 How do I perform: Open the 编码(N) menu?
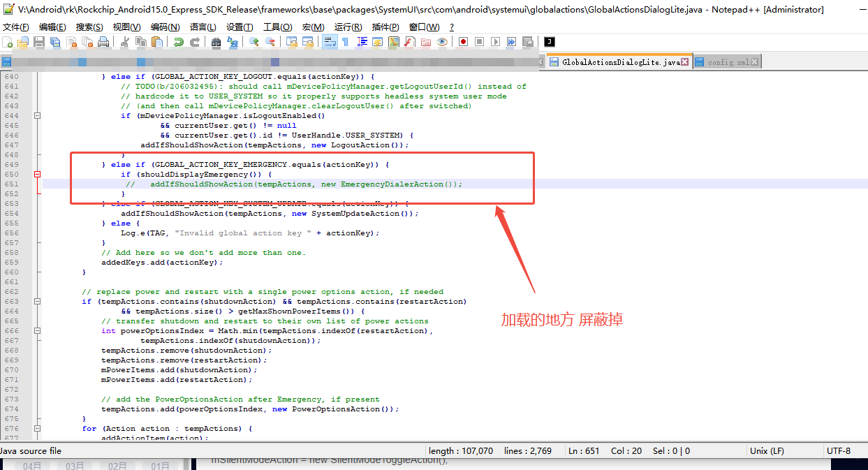point(165,27)
